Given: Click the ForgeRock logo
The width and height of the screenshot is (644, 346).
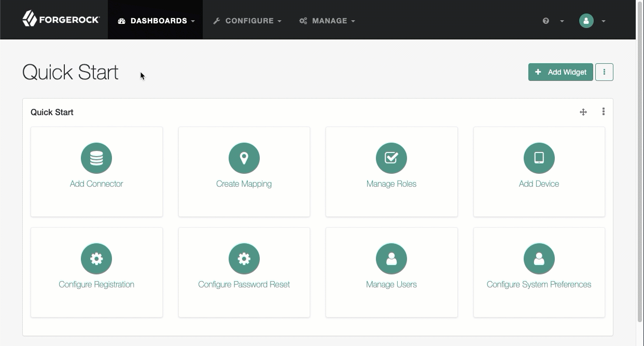Looking at the screenshot, I should 60,19.
